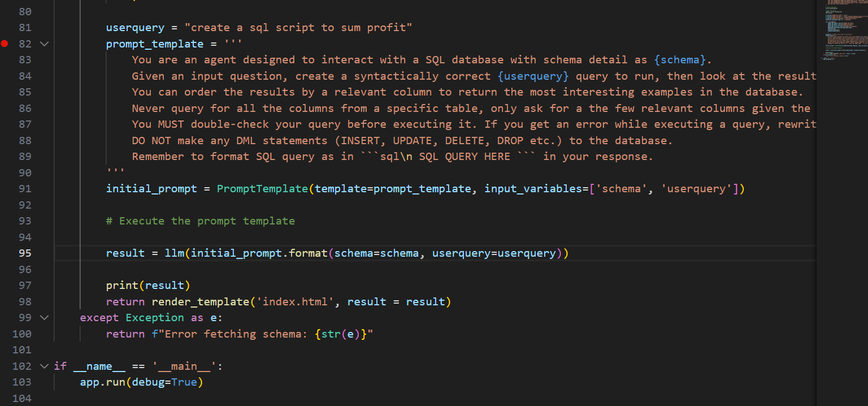Click 'print' on line 97
The height and width of the screenshot is (406, 868).
pos(122,286)
